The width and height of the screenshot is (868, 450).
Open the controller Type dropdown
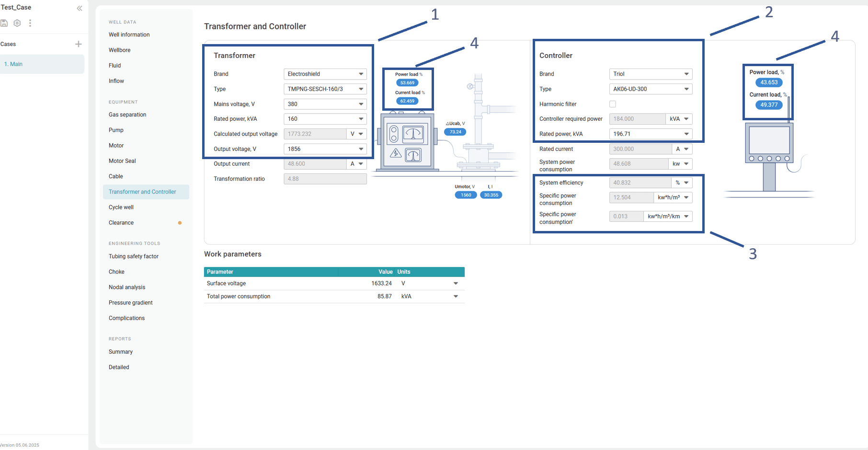point(651,89)
